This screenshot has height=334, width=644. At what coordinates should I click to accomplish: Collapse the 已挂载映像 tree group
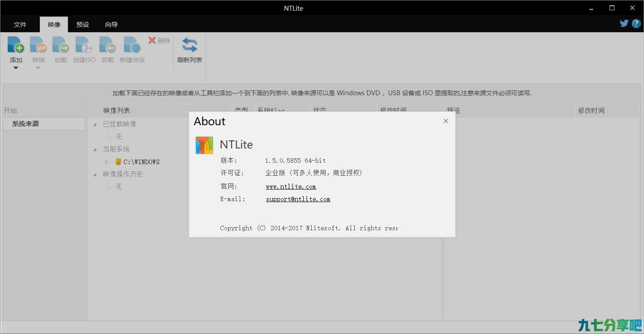pos(94,124)
